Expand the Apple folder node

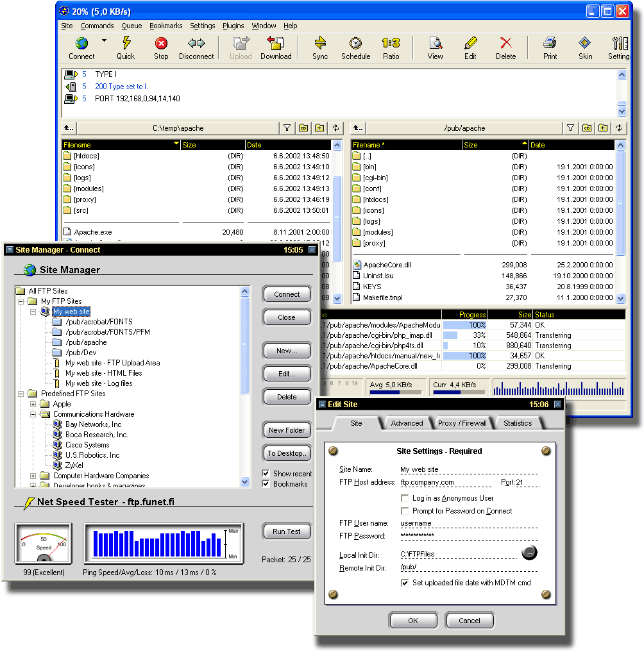click(33, 404)
